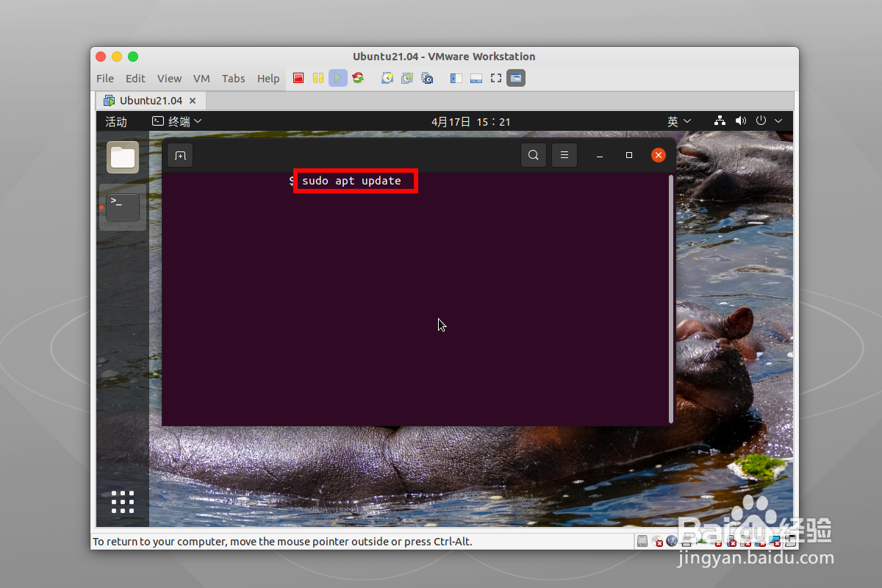Take a snapshot of the VM
The width and height of the screenshot is (882, 588).
tap(387, 78)
